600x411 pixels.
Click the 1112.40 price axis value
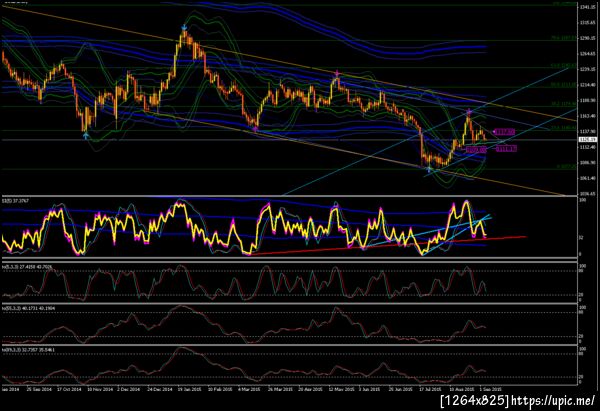click(x=589, y=148)
